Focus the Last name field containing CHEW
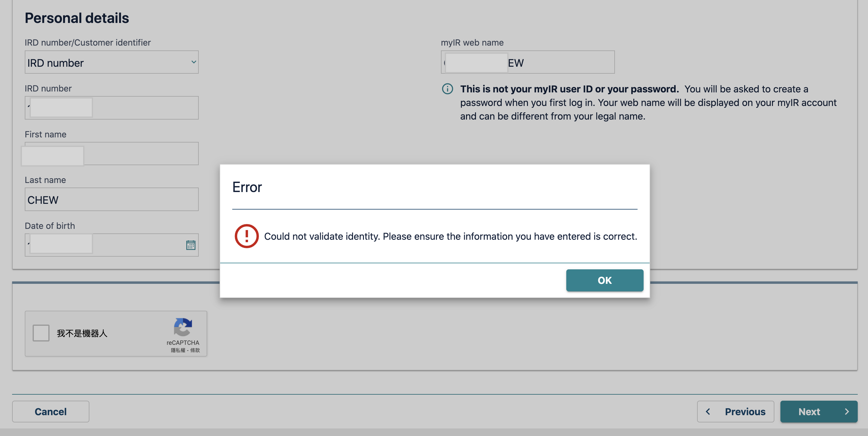Image resolution: width=868 pixels, height=436 pixels. [x=111, y=200]
